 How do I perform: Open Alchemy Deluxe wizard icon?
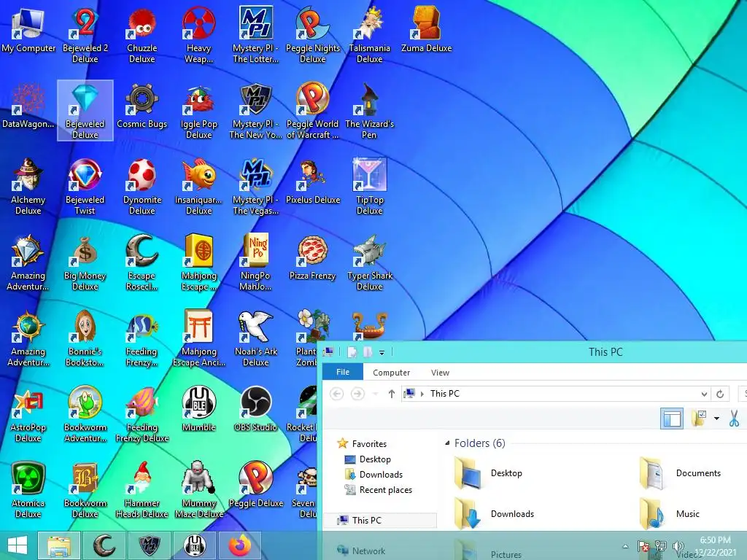[28, 187]
